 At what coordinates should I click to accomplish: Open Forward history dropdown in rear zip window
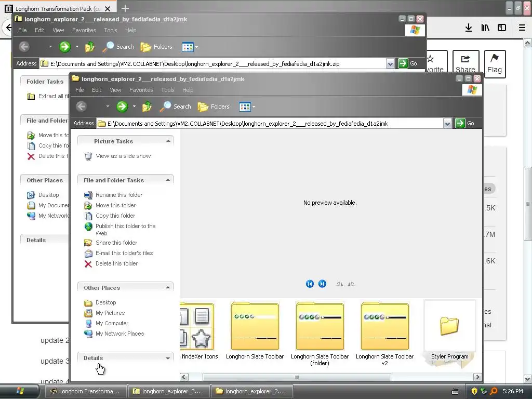(77, 47)
